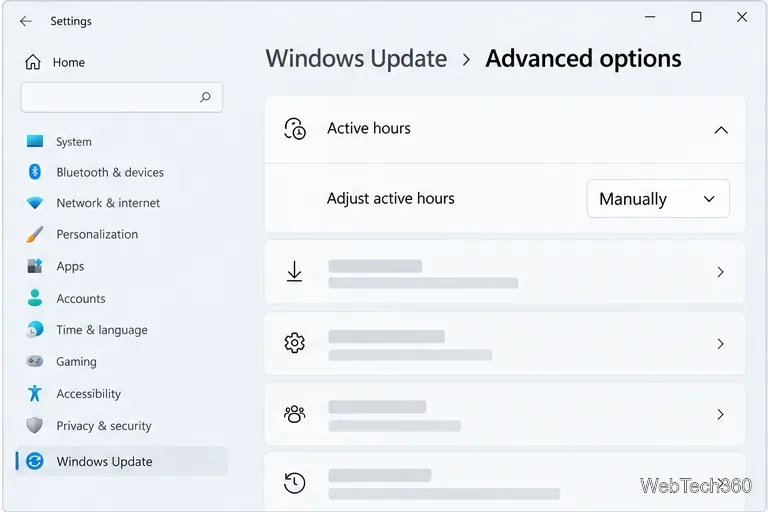This screenshot has width=768, height=512.
Task: Click the Personalization paintbrush icon
Action: pos(35,234)
